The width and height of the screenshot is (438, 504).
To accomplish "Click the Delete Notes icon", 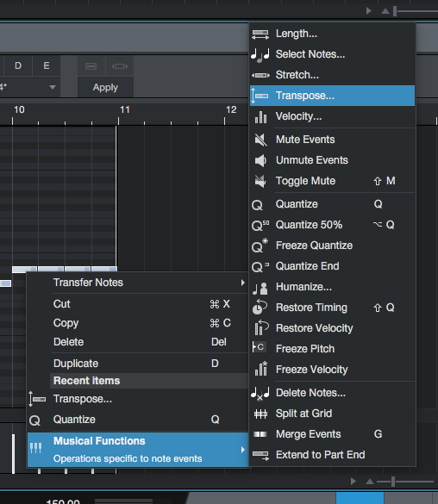I will point(260,394).
